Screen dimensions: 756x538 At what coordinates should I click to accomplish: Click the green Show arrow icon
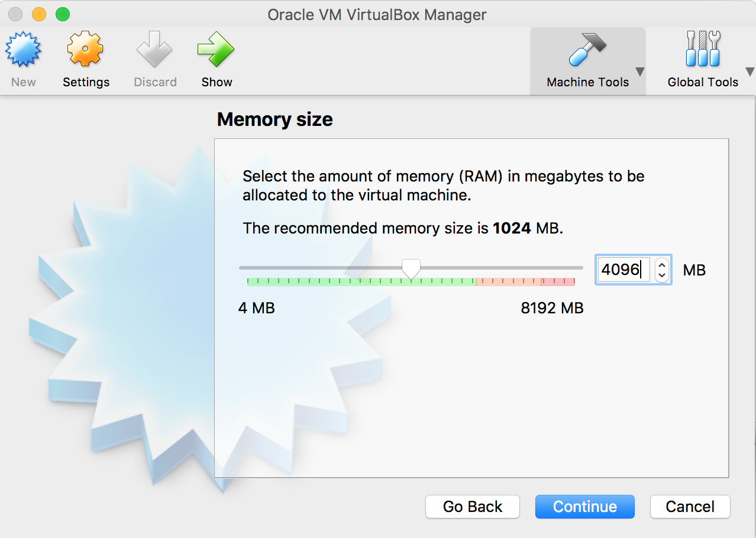point(216,50)
